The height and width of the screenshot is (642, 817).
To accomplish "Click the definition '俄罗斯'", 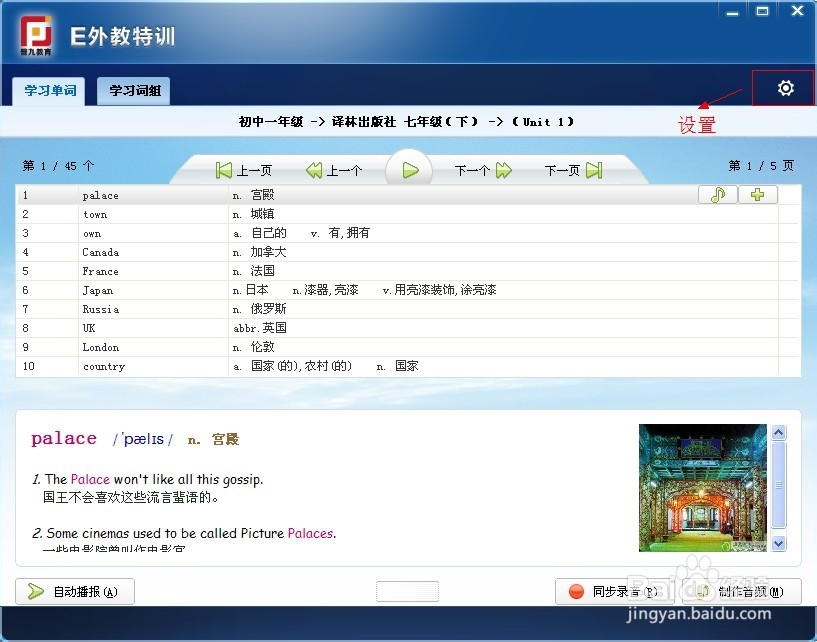I will coord(268,309).
